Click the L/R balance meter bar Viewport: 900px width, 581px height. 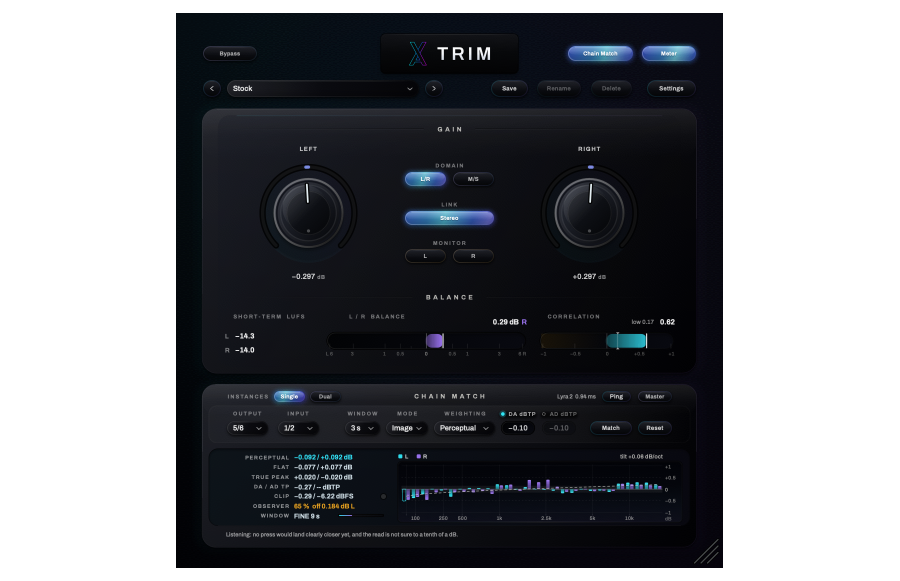426,341
